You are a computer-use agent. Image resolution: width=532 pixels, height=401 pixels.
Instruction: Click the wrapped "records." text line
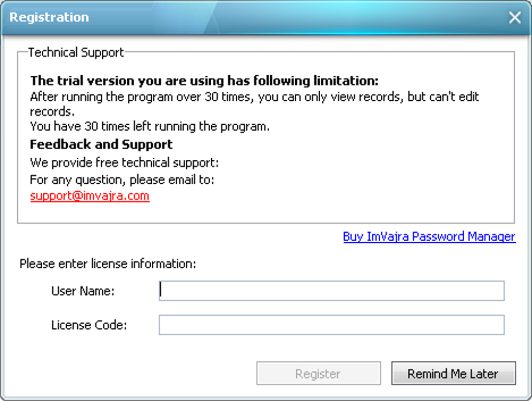pos(52,112)
